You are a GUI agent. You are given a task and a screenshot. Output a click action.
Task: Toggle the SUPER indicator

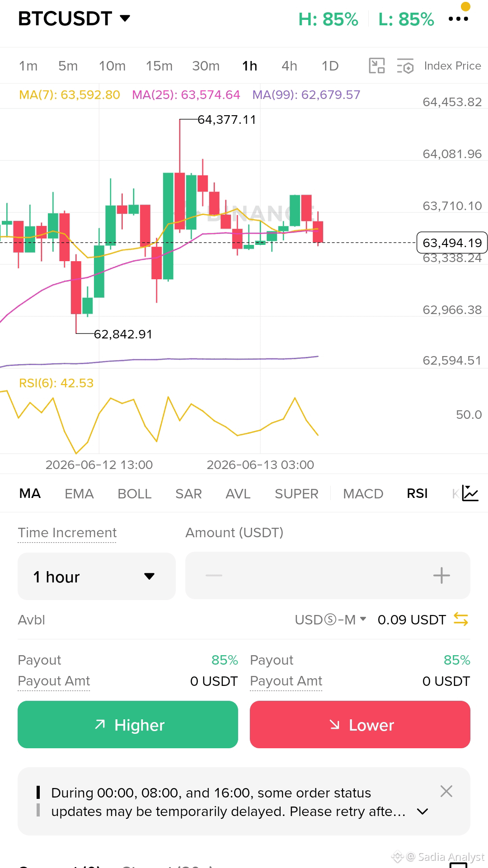(296, 493)
